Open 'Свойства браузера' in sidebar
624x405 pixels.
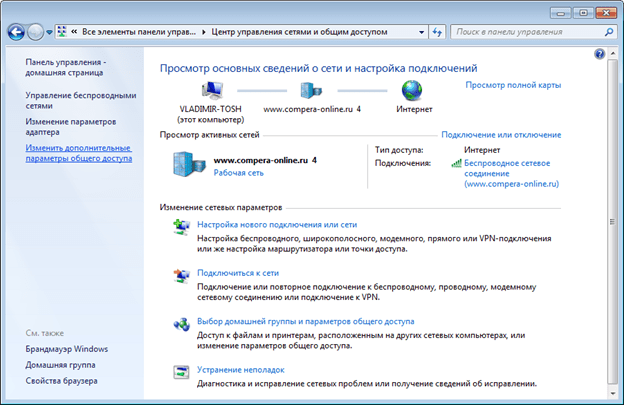coord(61,381)
